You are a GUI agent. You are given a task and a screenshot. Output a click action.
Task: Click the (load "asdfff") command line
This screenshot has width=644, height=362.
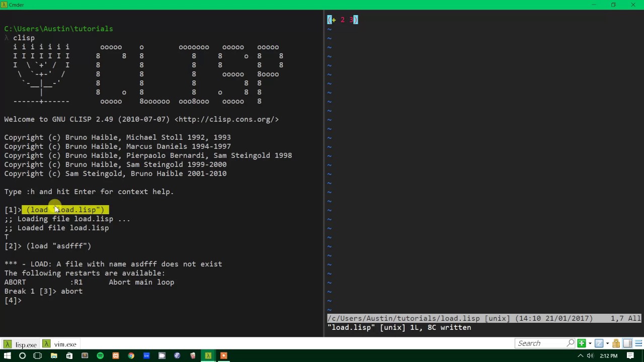point(59,246)
